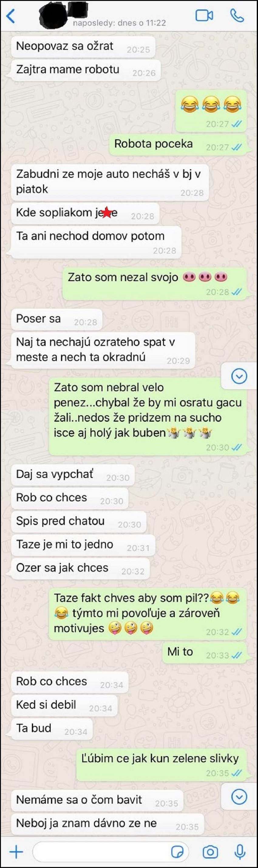
Task: Start a voice call using the phone icon
Action: (x=237, y=16)
